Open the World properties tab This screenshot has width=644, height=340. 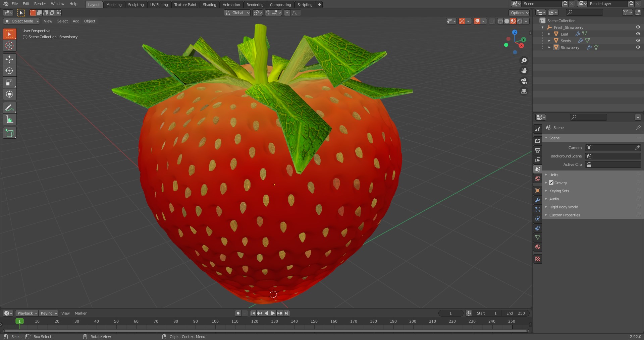tap(538, 179)
